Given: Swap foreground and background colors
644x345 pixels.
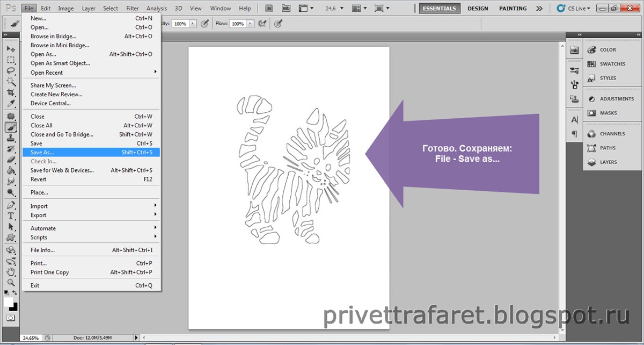Looking at the screenshot, I should coord(16,293).
